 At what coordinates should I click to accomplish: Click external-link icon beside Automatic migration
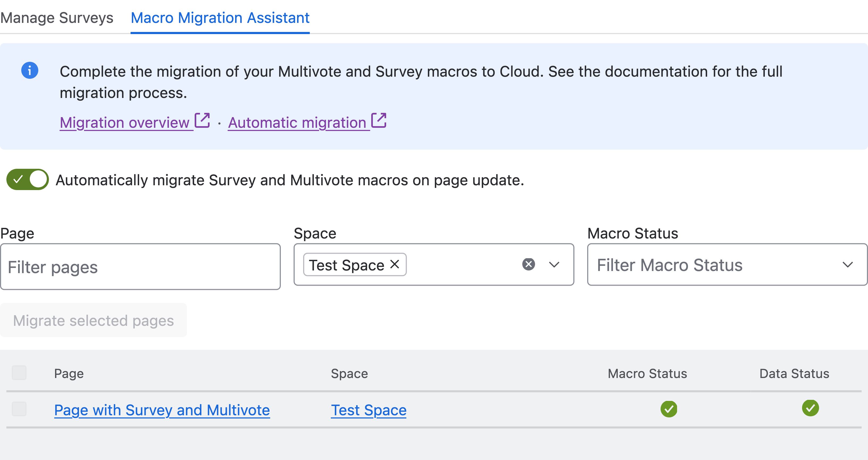pyautogui.click(x=379, y=120)
